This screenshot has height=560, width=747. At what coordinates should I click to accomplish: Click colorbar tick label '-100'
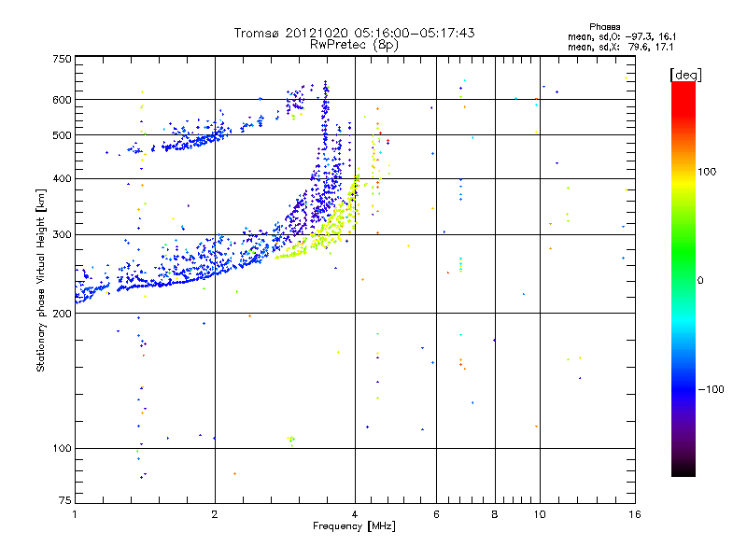tap(711, 389)
